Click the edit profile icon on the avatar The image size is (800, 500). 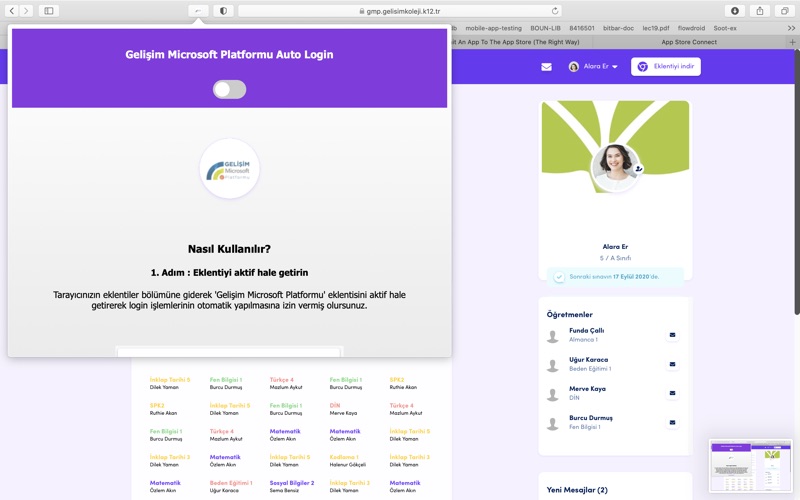click(x=638, y=168)
